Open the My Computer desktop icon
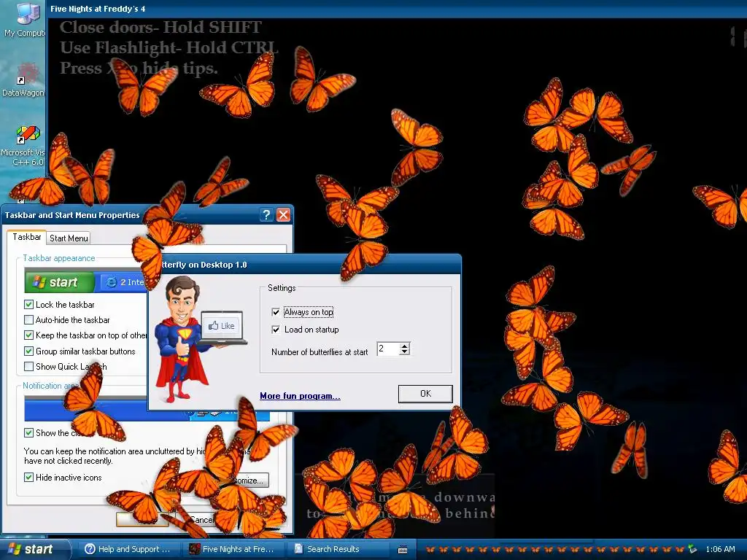Image resolution: width=747 pixels, height=560 pixels. pos(26,20)
